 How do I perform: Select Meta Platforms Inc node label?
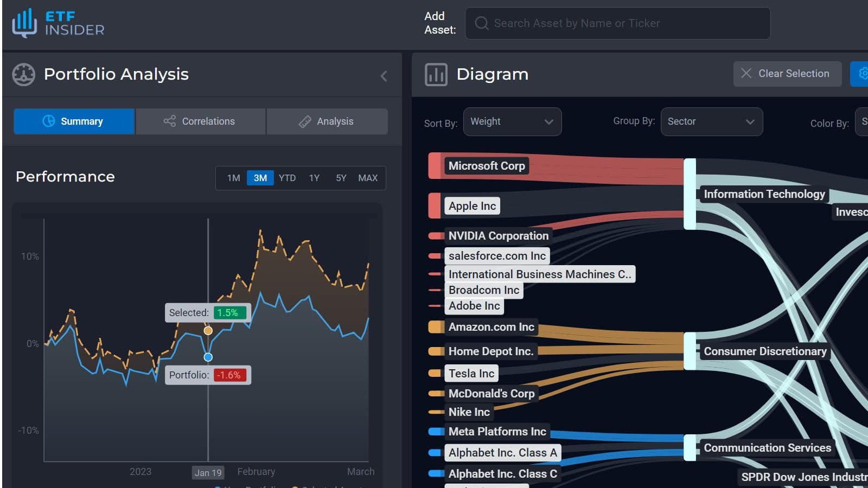[497, 432]
